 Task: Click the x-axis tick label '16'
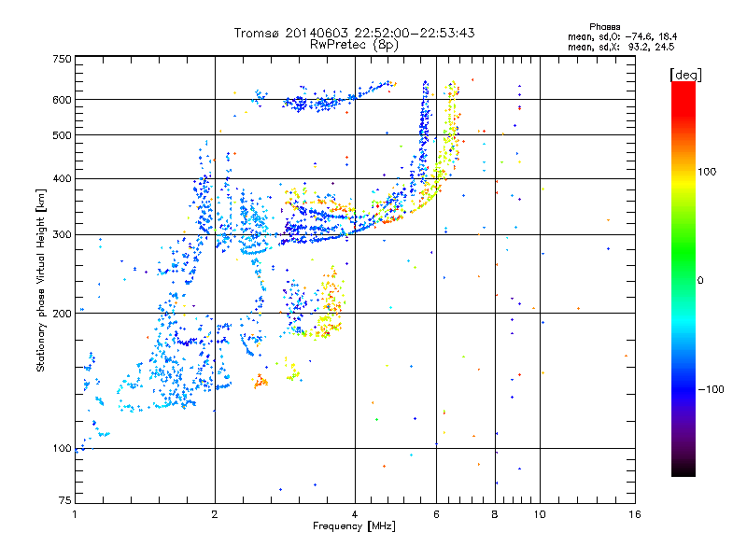(x=635, y=514)
